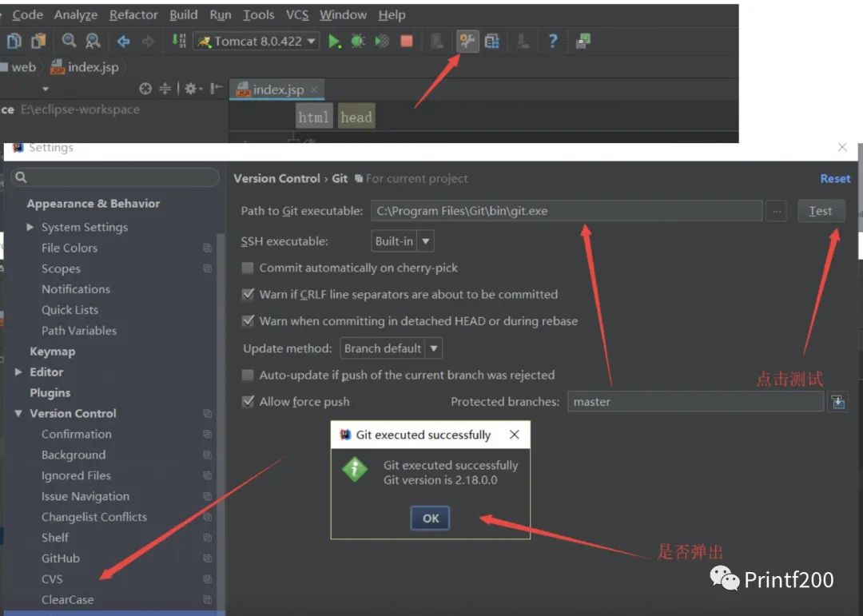Click the Build project binary icon
This screenshot has width=863, height=616.
(179, 41)
